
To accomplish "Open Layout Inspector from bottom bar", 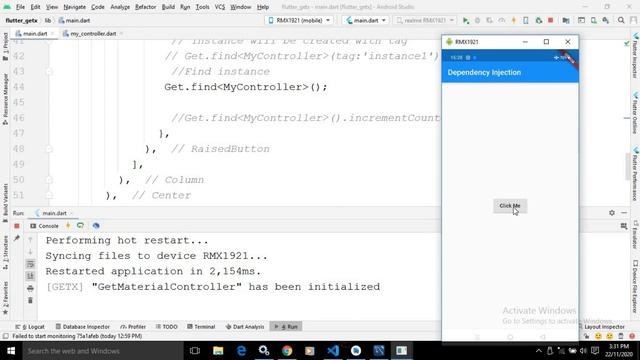I will click(602, 327).
